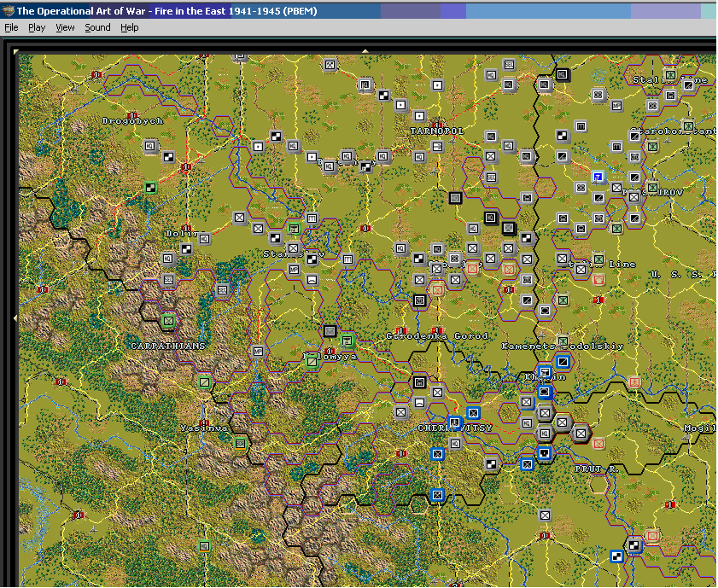The width and height of the screenshot is (718, 588).
Task: Click the Gorodenka Gorod label
Action: [437, 336]
